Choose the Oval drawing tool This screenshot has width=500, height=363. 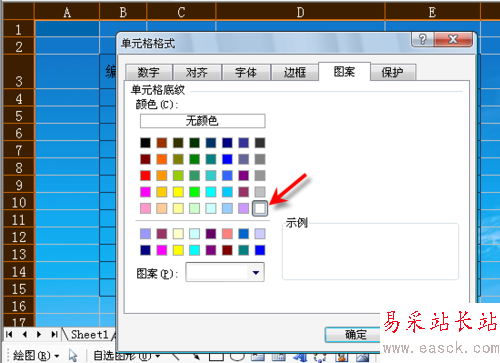click(x=237, y=357)
